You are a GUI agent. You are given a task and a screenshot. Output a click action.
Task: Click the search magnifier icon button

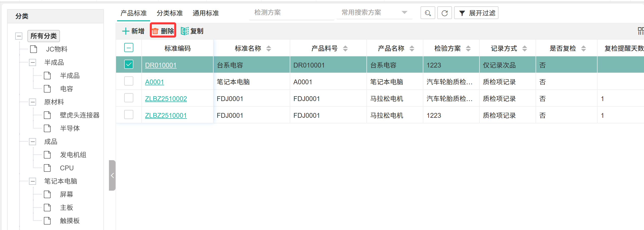pos(428,13)
